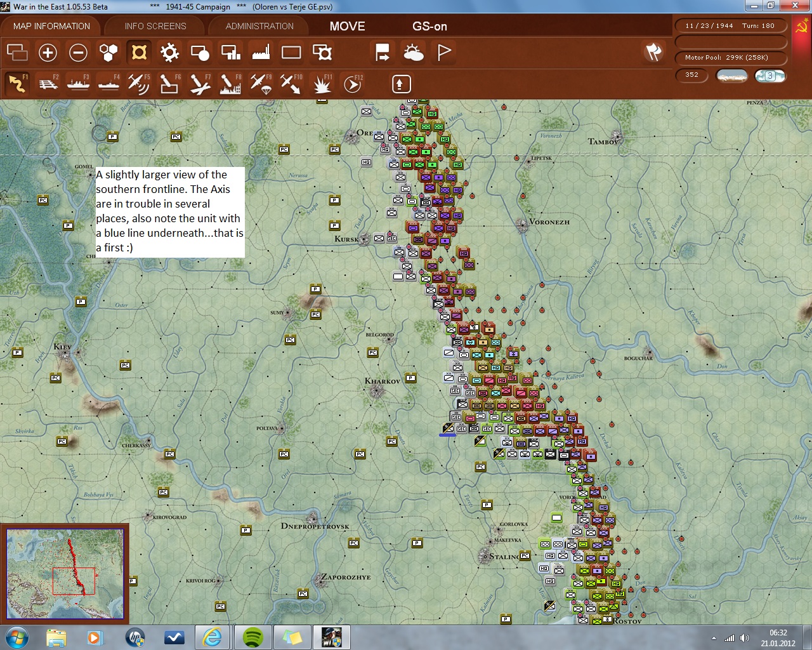Screen dimensions: 812x650
Task: Toggle the highlighted unit counters icon
Action: click(139, 52)
